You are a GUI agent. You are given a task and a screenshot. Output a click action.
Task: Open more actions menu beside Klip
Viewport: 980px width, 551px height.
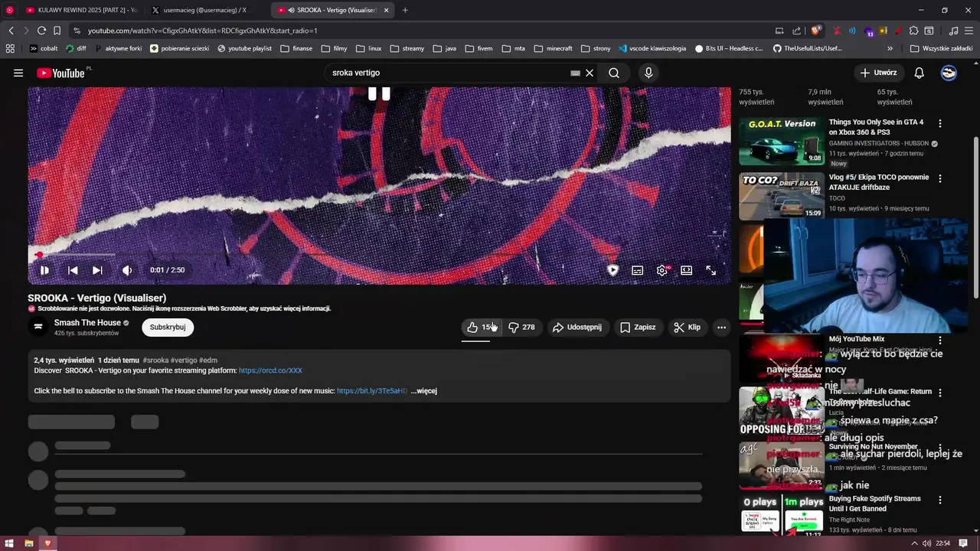click(x=721, y=327)
